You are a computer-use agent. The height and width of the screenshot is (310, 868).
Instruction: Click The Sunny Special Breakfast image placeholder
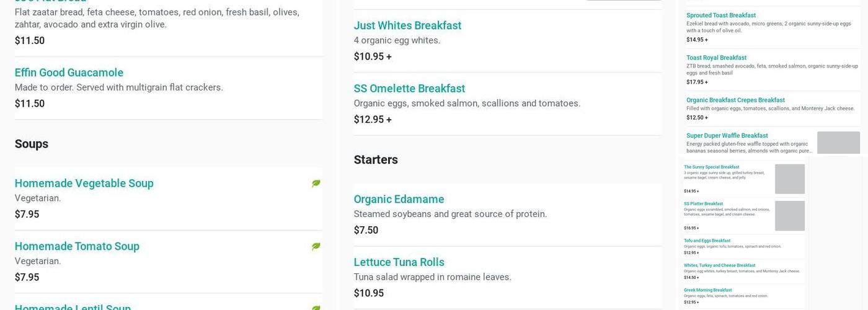(789, 179)
